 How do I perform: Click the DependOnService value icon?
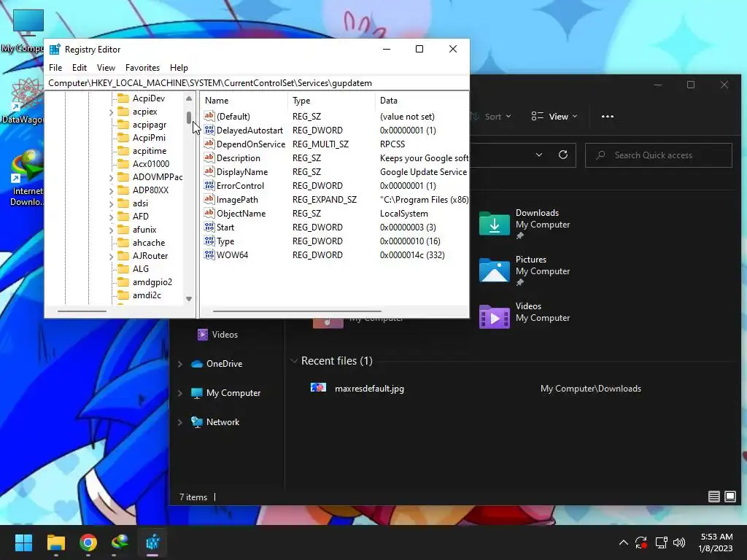[x=209, y=144]
